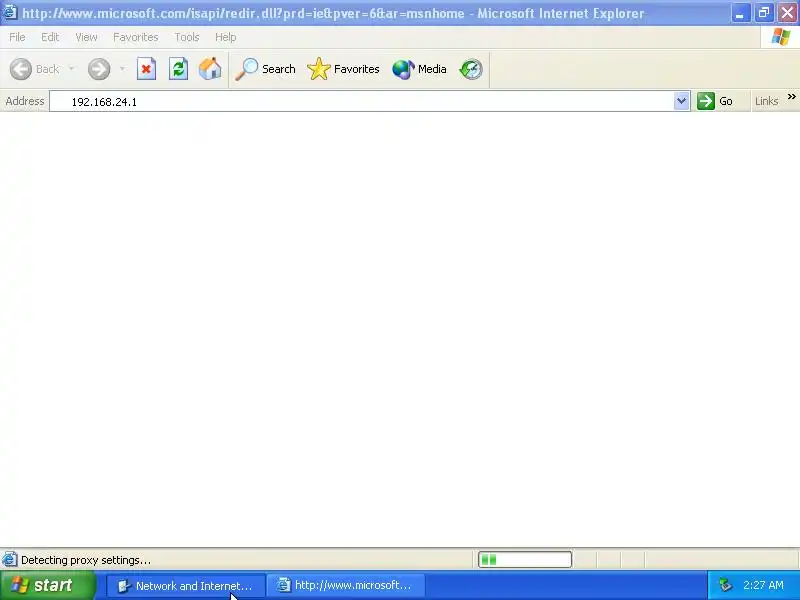Click the 2:27 AM clock
800x600 pixels.
(x=763, y=585)
